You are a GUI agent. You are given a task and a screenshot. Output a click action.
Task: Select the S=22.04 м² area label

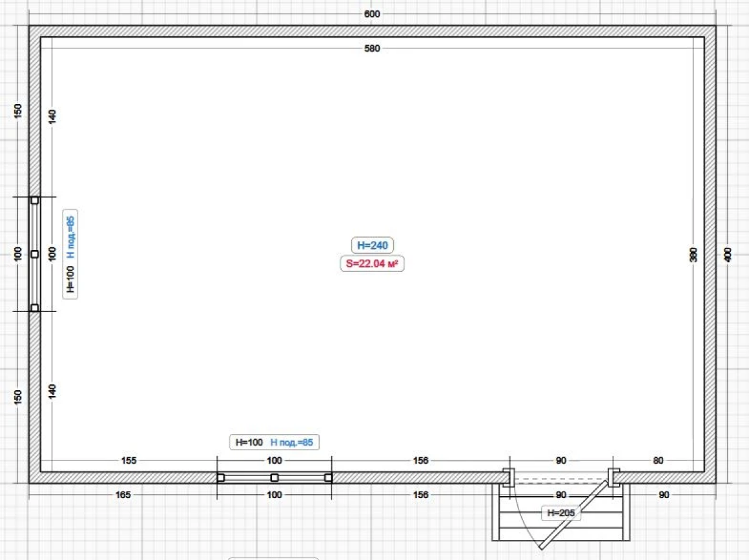[x=372, y=264]
